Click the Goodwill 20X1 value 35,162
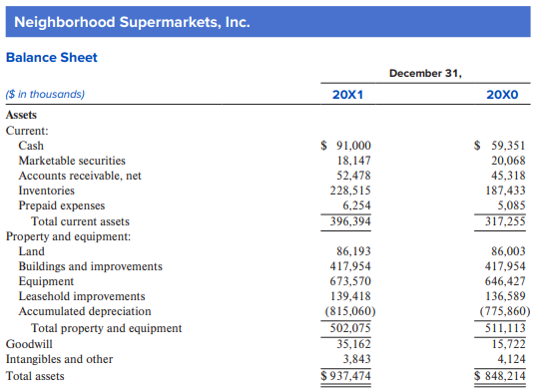Viewport: 540px width, 392px height. click(x=353, y=344)
